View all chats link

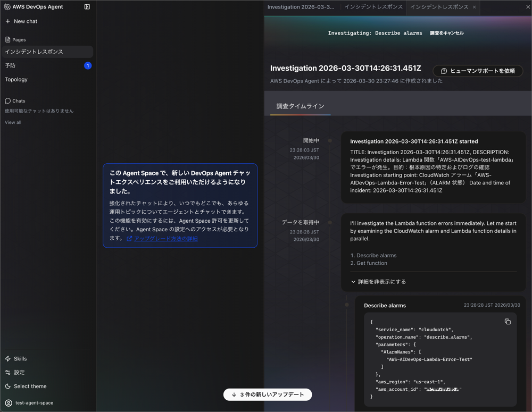coord(13,122)
